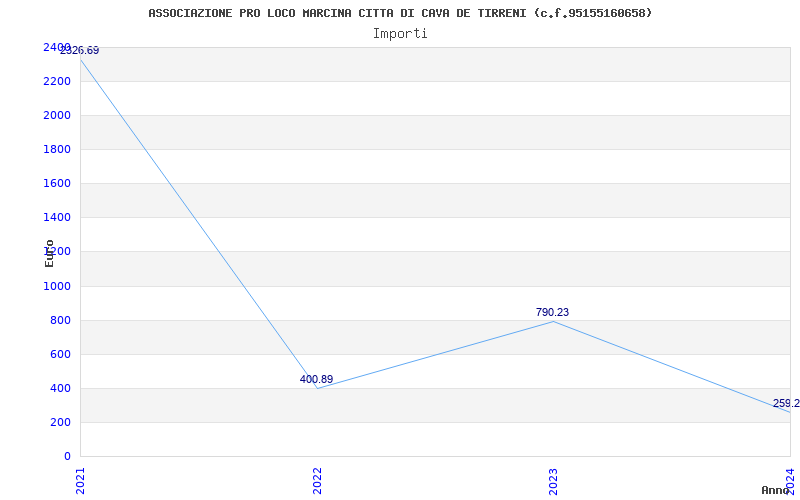Click the 200 y-axis tick label
The image size is (800, 500).
click(x=60, y=423)
